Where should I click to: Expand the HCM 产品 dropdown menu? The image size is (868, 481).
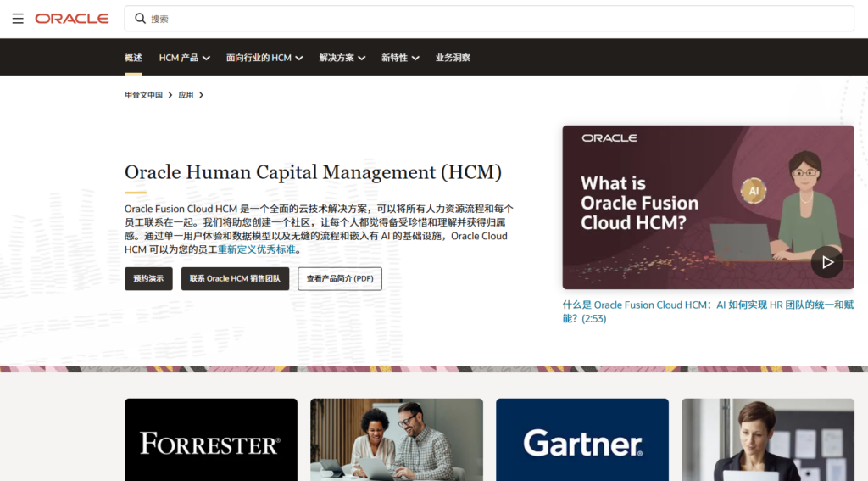pyautogui.click(x=184, y=58)
